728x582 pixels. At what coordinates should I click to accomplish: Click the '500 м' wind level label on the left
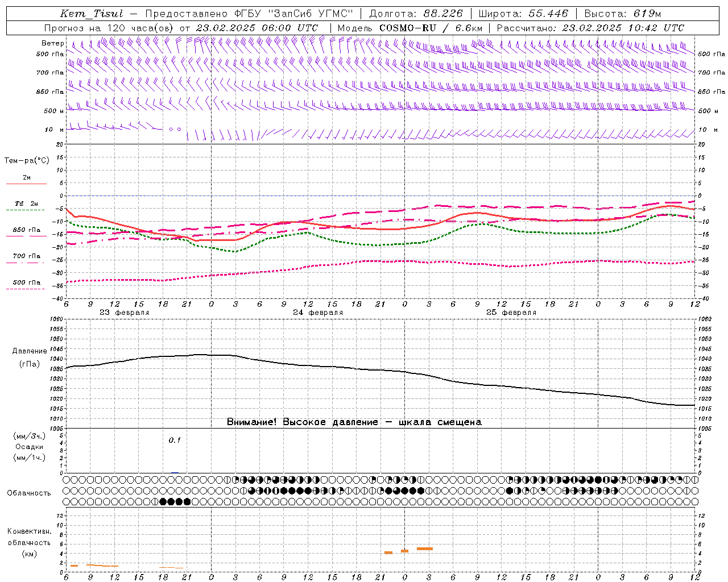tap(55, 111)
